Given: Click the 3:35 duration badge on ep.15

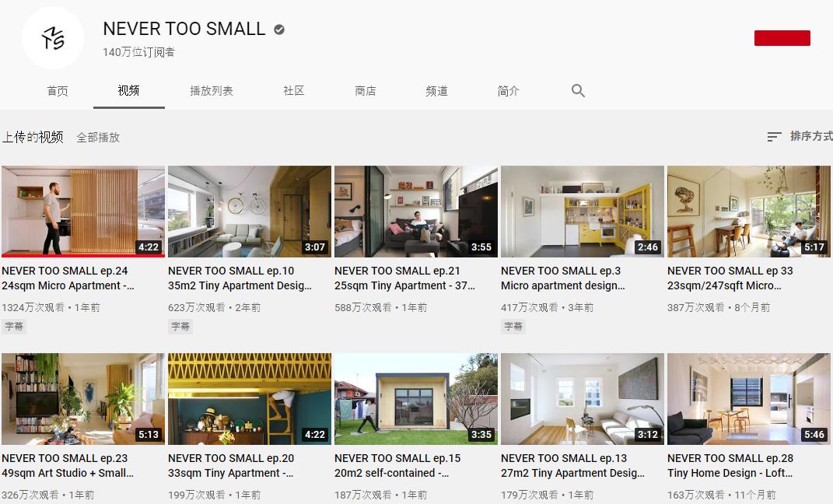Looking at the screenshot, I should point(481,435).
